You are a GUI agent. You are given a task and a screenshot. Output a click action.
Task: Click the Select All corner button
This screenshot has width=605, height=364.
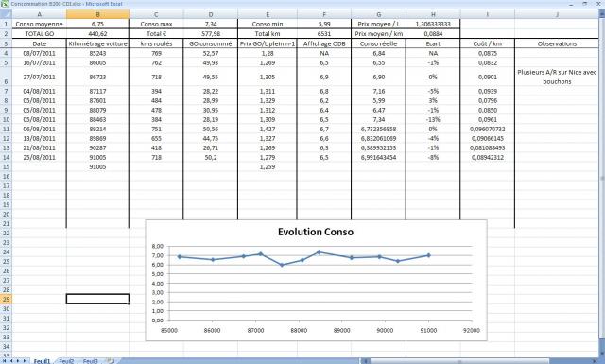[6, 14]
